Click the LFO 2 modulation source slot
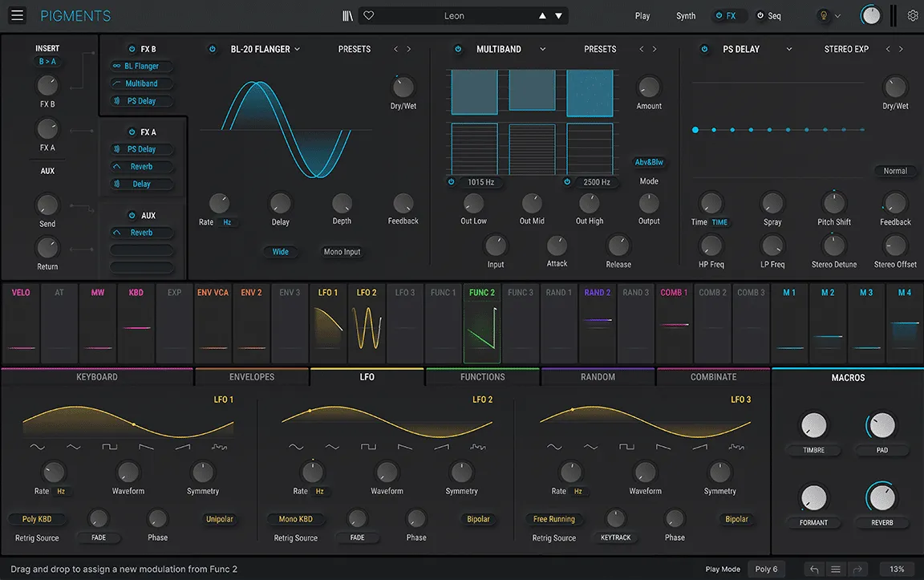924x580 pixels. point(367,323)
